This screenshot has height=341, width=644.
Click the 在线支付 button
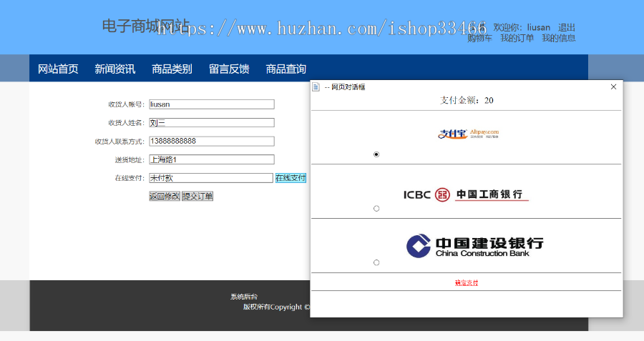[291, 178]
